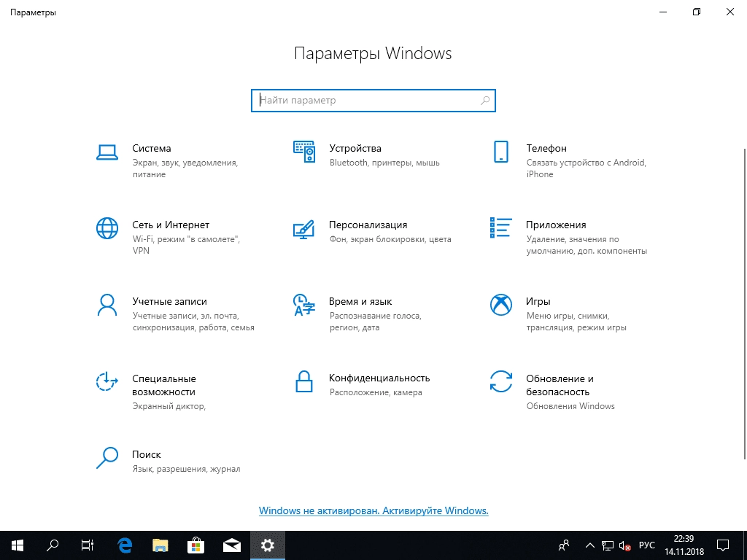Screen dimensions: 747x560
Task: Click the Найти параметр search field
Action: click(373, 101)
